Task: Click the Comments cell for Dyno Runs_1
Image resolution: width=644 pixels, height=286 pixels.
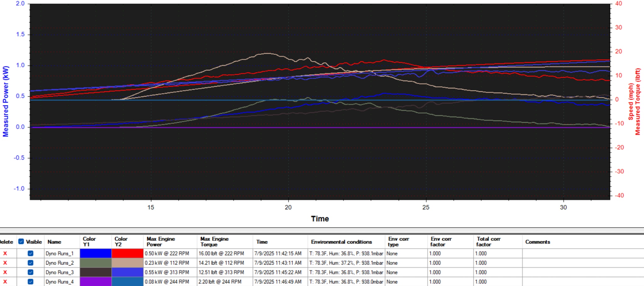Action: [582, 253]
